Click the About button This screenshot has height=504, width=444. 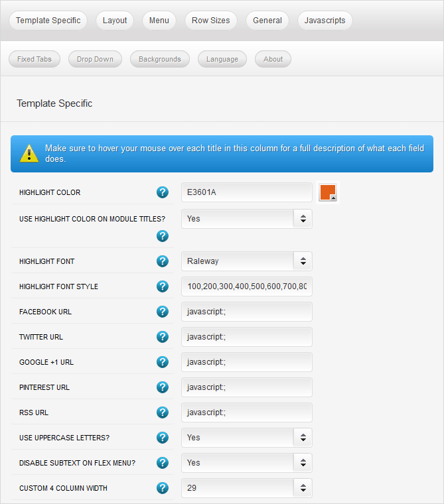click(273, 59)
